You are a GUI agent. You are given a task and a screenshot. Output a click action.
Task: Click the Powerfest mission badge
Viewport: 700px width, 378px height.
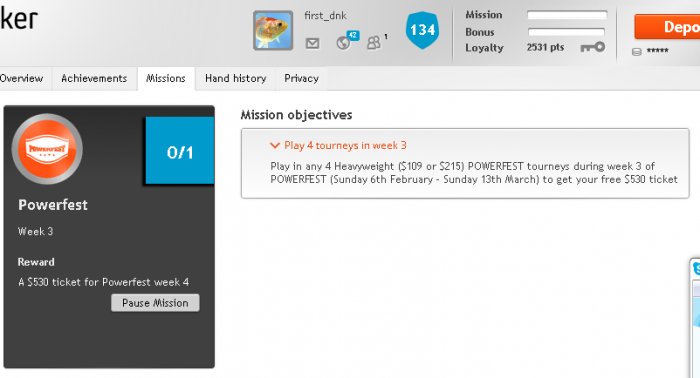pos(47,149)
